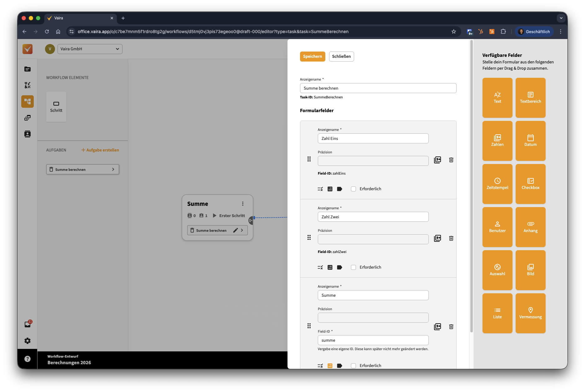Click the conditions icon under Zahl Eins
Viewport: 585px width, 392px height.
click(x=320, y=189)
